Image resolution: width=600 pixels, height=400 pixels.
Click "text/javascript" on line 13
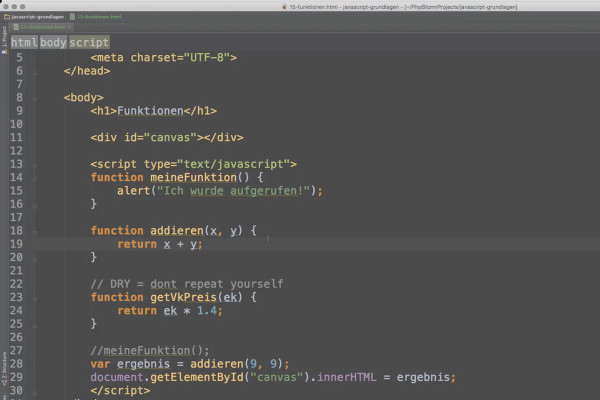(x=233, y=164)
